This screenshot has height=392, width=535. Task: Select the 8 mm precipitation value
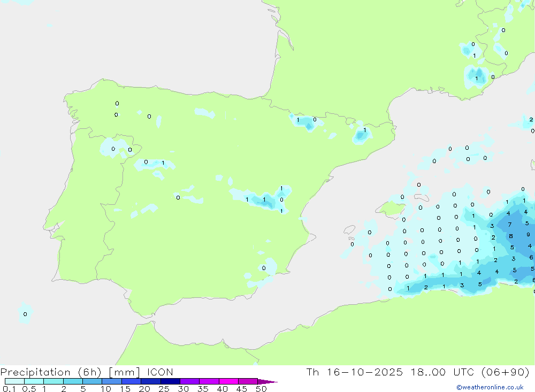[511, 236]
